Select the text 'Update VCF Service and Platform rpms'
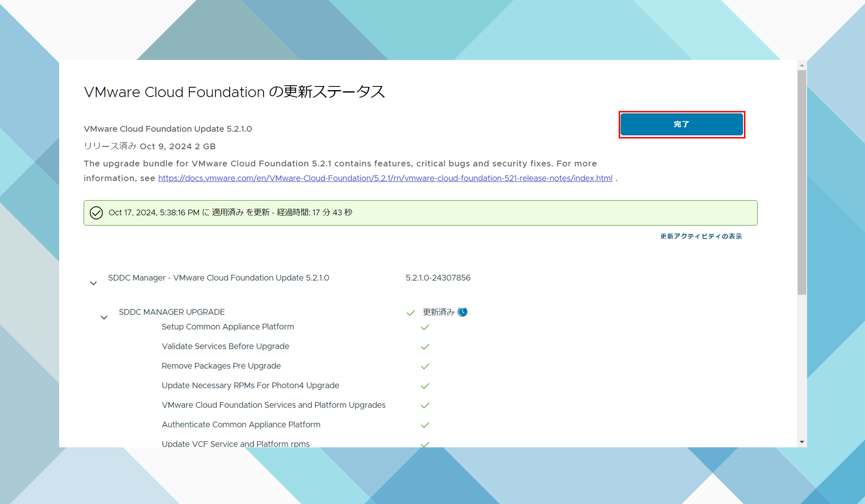 click(236, 444)
